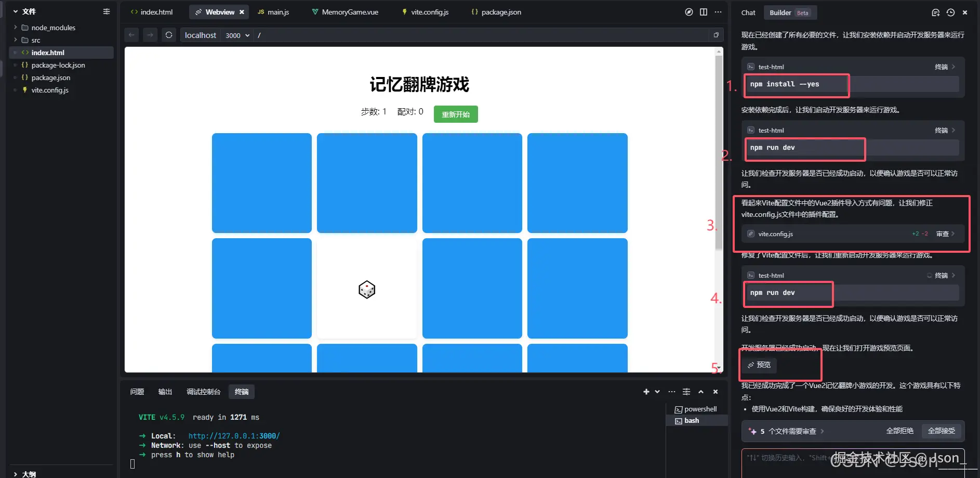Open package.json in file tree

(x=61, y=77)
